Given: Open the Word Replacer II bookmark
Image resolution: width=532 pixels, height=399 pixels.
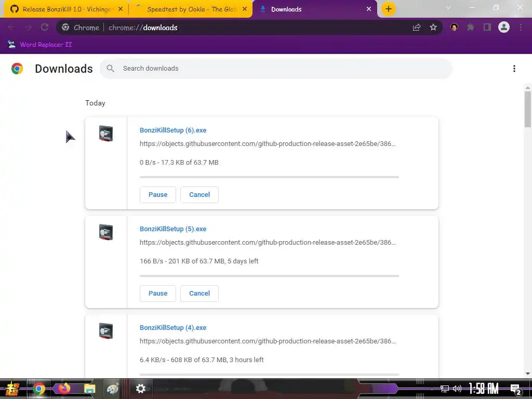Looking at the screenshot, I should 39,45.
